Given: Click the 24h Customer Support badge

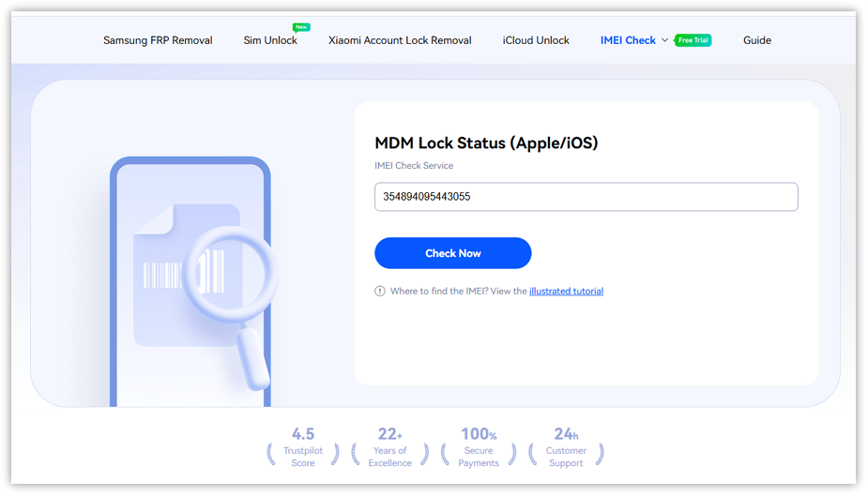Looking at the screenshot, I should click(566, 447).
